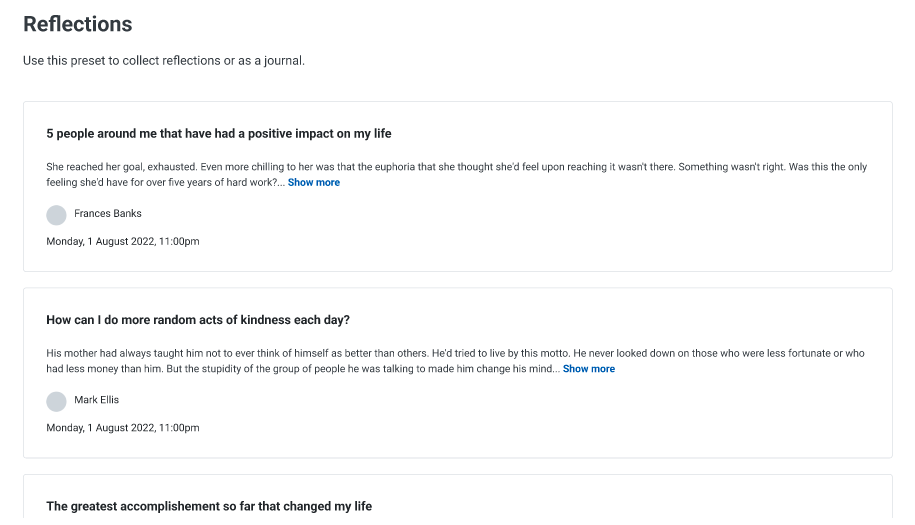
Task: Click the 'She reached her goal' excerpt text
Action: tap(456, 174)
